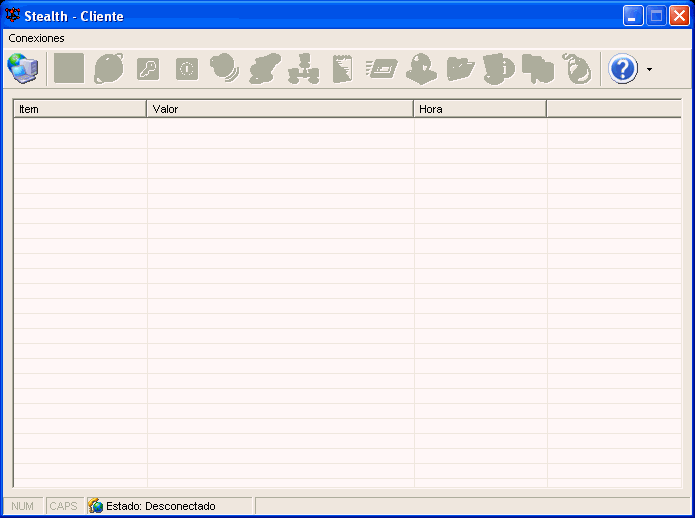The width and height of the screenshot is (695, 518).
Task: Click the disabled user silhouette icon
Action: [x=421, y=69]
